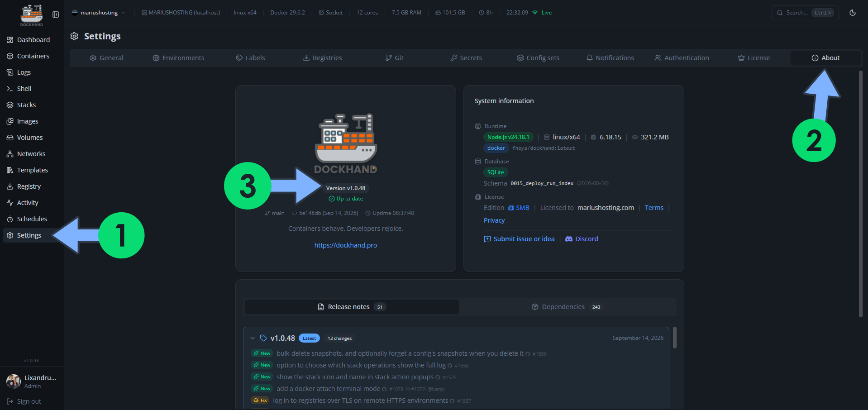Click the Up to date status
Viewport: 868px width, 410px height.
point(346,199)
